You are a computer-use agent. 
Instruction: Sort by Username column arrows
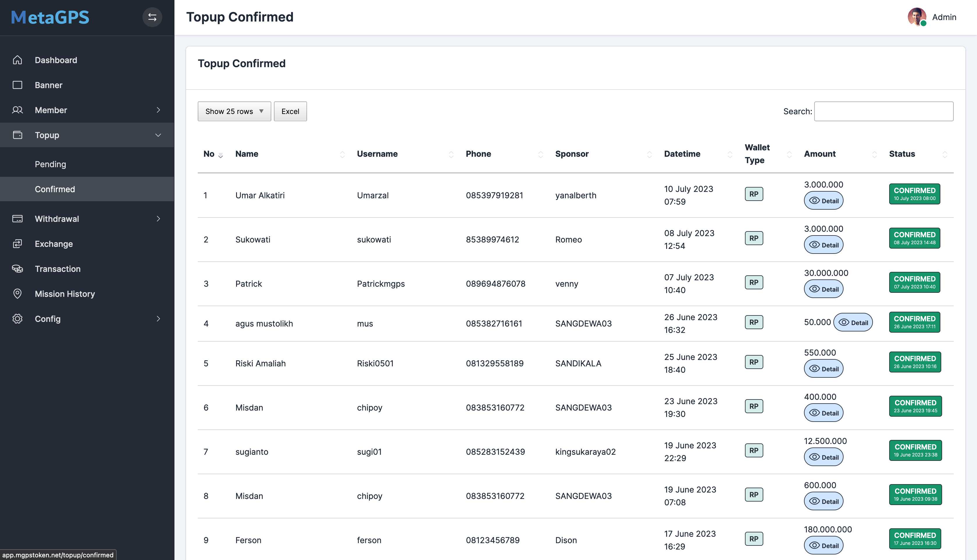451,154
